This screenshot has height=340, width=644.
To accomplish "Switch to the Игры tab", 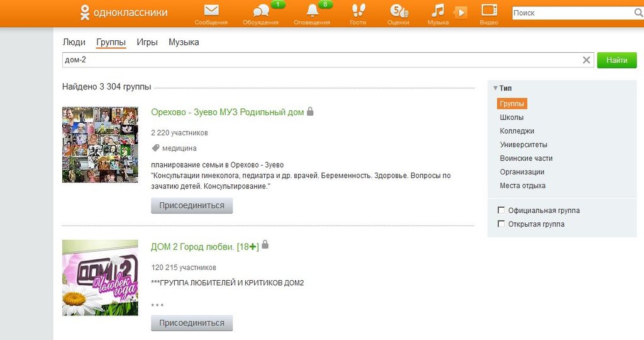I will click(x=147, y=42).
